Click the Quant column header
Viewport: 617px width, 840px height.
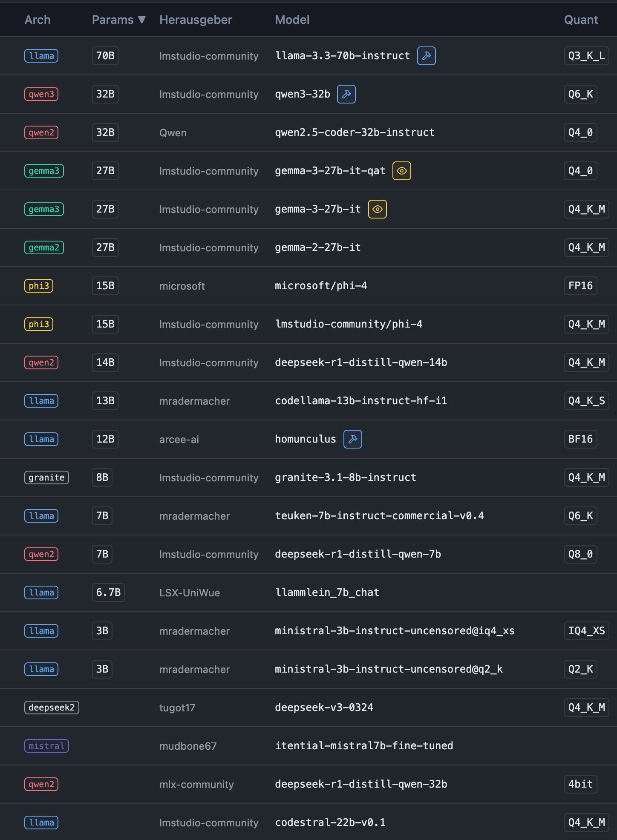(581, 20)
